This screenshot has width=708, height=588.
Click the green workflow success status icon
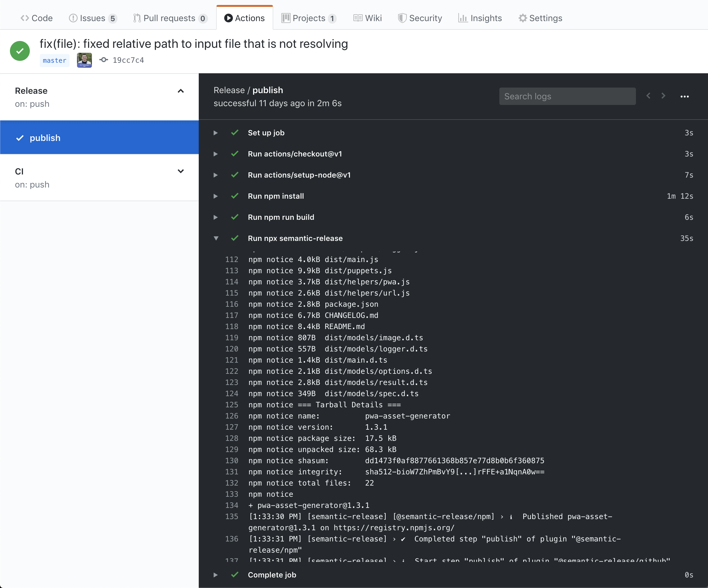tap(20, 51)
